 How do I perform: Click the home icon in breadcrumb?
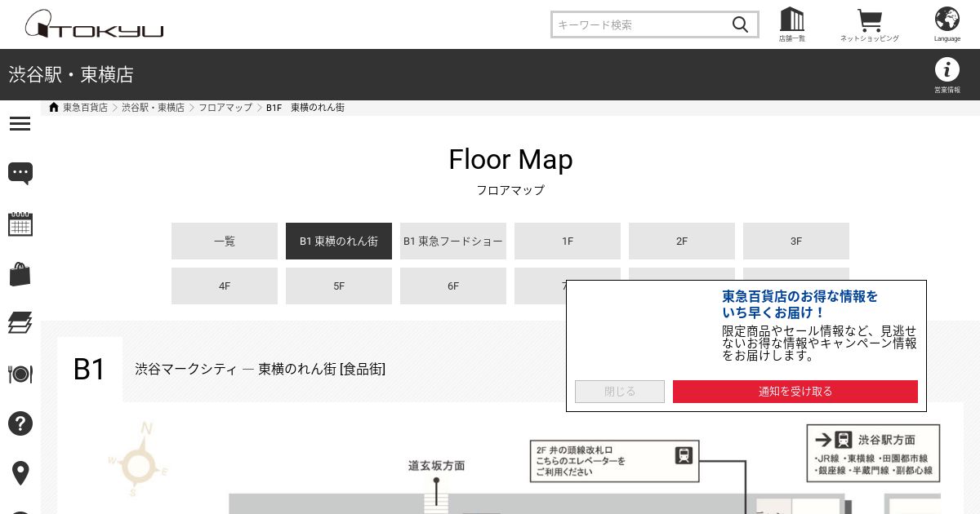(54, 108)
